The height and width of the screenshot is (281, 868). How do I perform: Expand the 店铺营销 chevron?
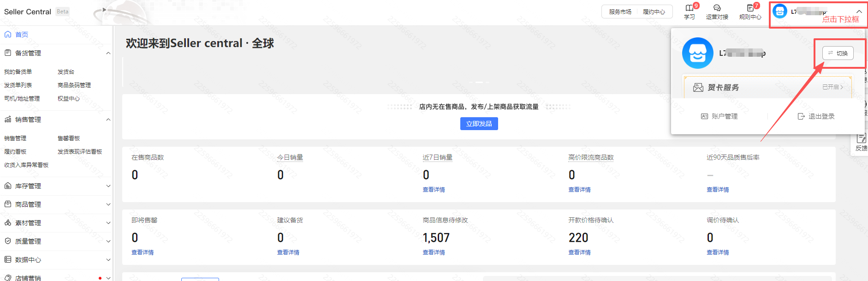[108, 278]
